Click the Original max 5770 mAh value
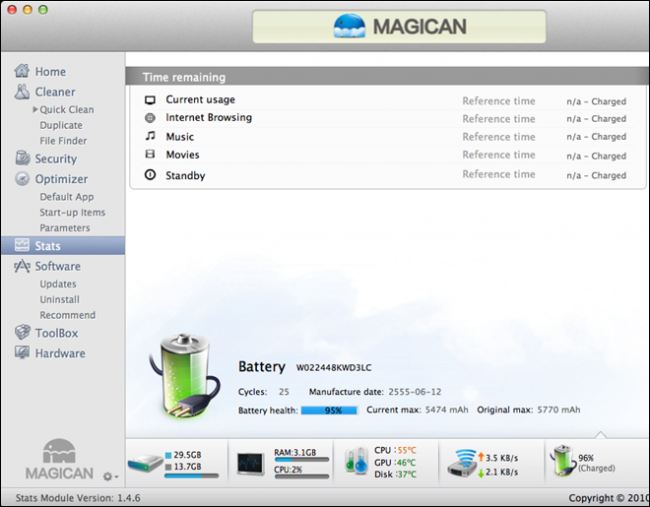The image size is (650, 507). coord(558,410)
